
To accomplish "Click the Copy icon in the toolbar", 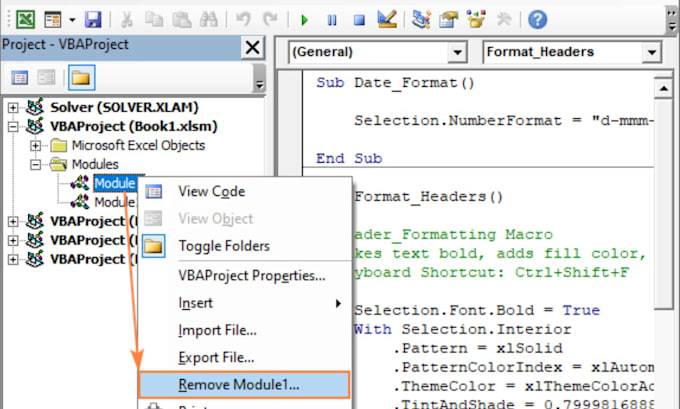I will click(x=154, y=20).
